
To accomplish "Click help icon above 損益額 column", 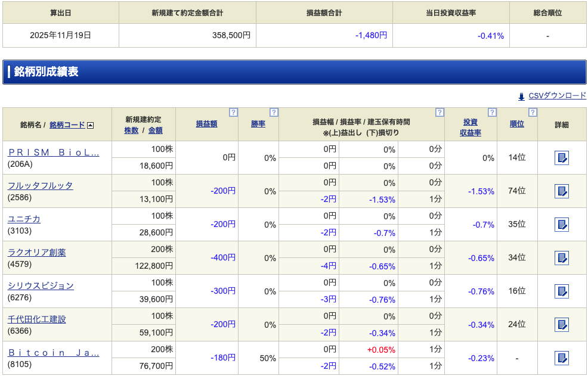I will (233, 112).
